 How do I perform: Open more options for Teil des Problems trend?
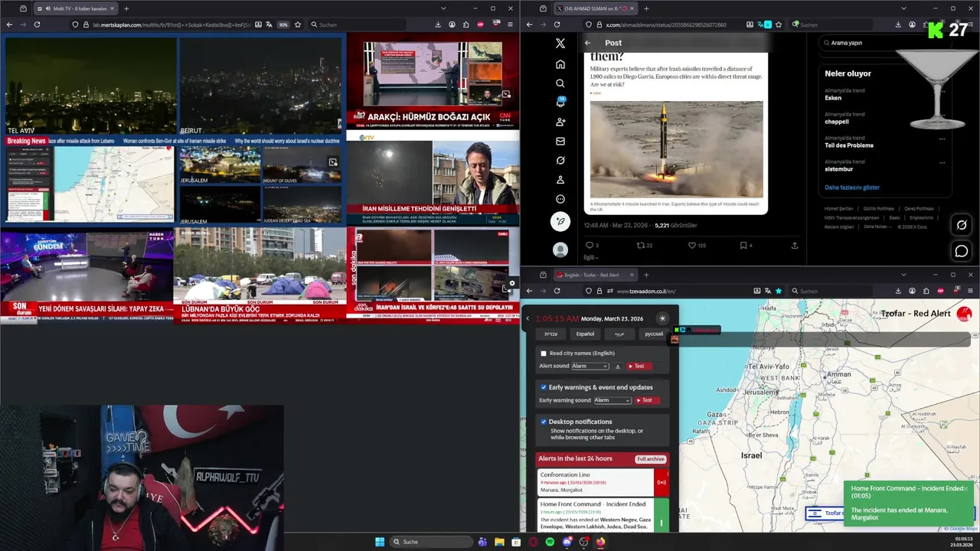(942, 139)
